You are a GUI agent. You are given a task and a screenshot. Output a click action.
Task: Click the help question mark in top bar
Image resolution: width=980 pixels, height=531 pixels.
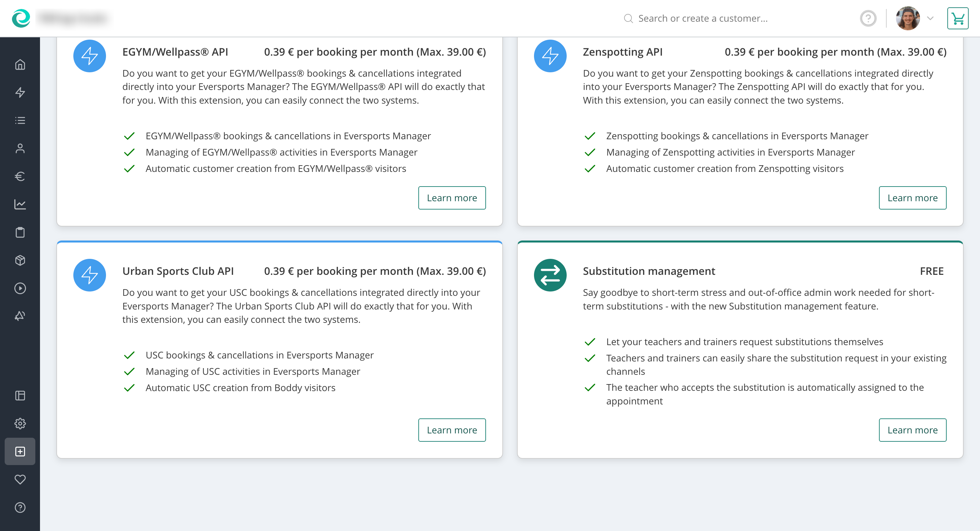point(868,18)
